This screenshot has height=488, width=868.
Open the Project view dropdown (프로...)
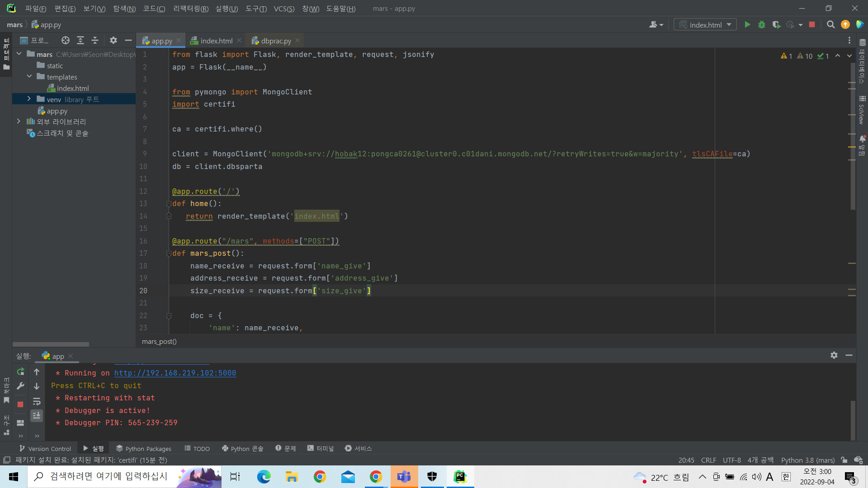[35, 41]
